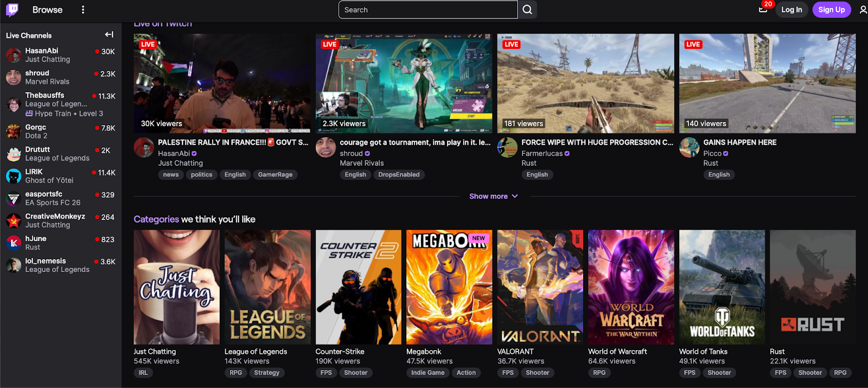The height and width of the screenshot is (388, 868).
Task: Open the notifications inbox with 20 badge
Action: pyautogui.click(x=763, y=10)
